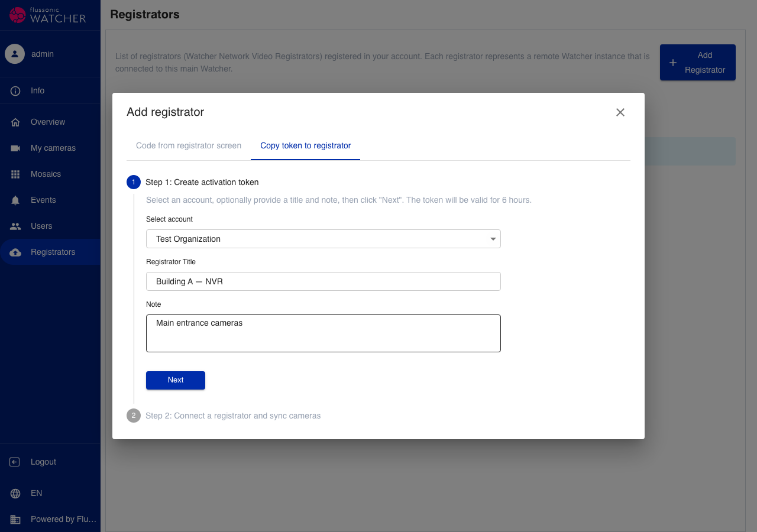Click the Registrators cloud upload icon
Viewport: 757px width, 532px height.
coord(15,252)
